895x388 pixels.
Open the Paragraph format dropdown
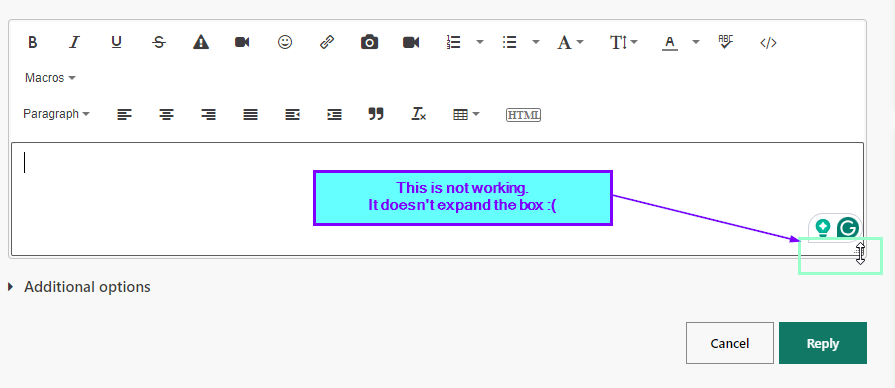click(x=56, y=114)
